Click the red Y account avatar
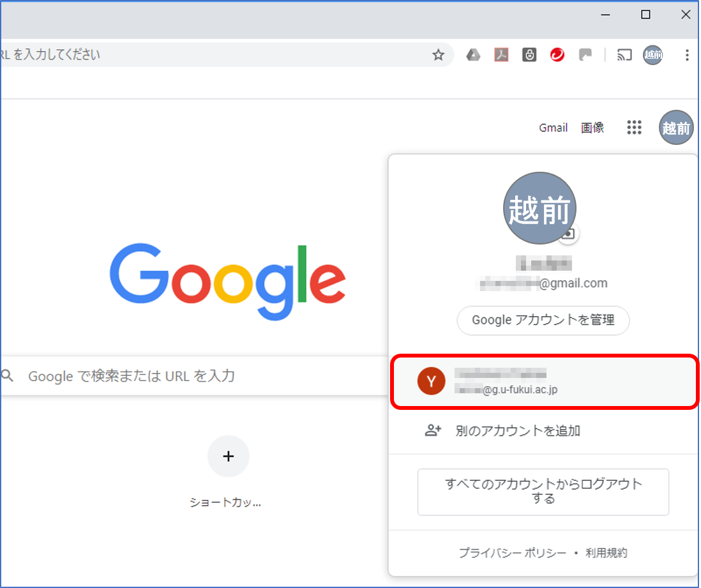Screen dimensions: 701x588 pos(431,381)
